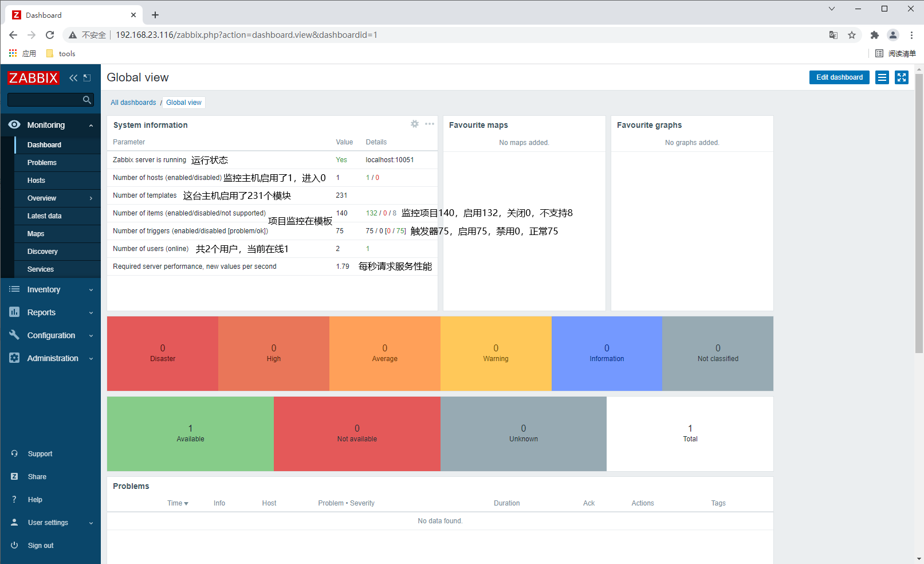Click the Support headset icon
Viewport: 924px width, 564px height.
click(x=14, y=453)
